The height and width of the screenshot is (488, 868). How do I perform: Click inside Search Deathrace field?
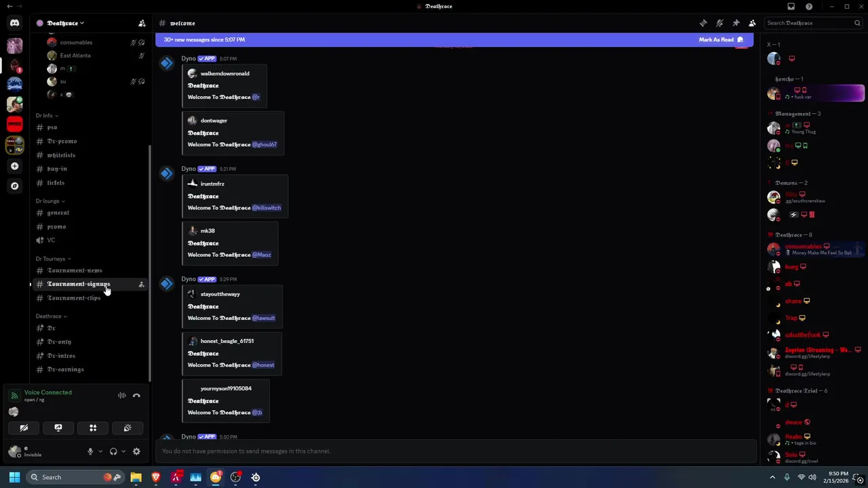(814, 23)
